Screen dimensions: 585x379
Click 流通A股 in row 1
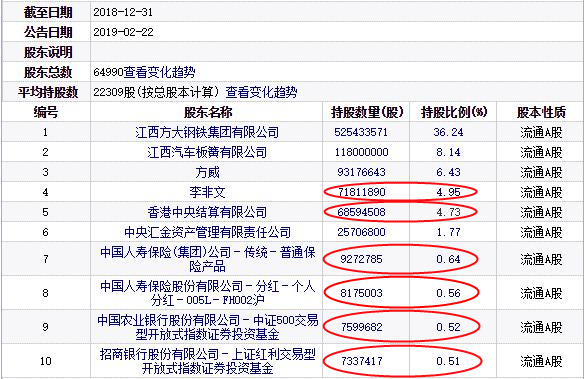click(x=541, y=132)
